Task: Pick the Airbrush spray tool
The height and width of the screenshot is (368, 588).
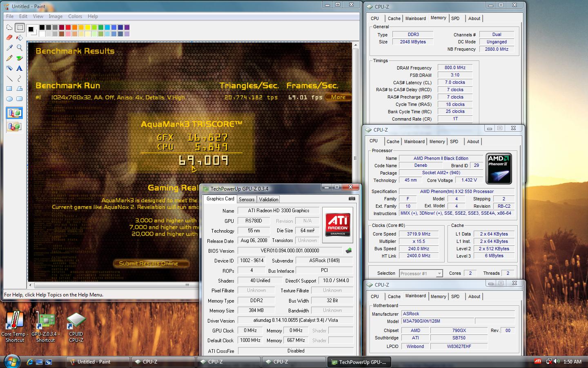Action: click(x=9, y=68)
